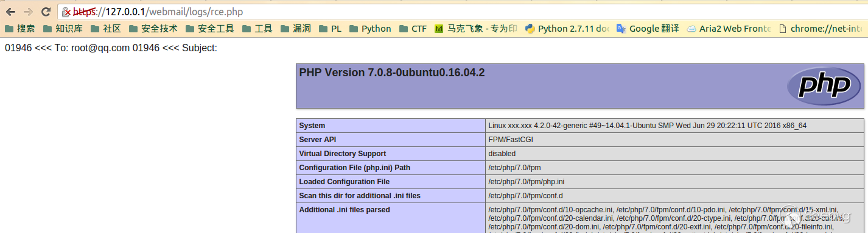
Task: Select Additional .ini files parsed label
Action: 391,218
